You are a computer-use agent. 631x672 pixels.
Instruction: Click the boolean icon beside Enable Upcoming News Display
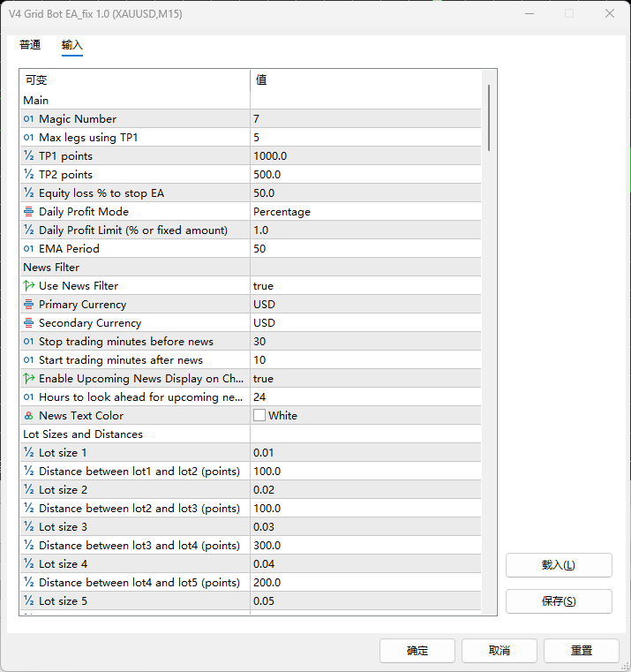(x=28, y=379)
